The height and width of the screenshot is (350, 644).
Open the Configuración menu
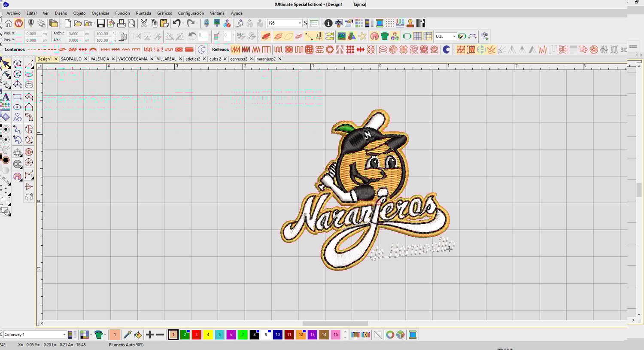(x=191, y=13)
